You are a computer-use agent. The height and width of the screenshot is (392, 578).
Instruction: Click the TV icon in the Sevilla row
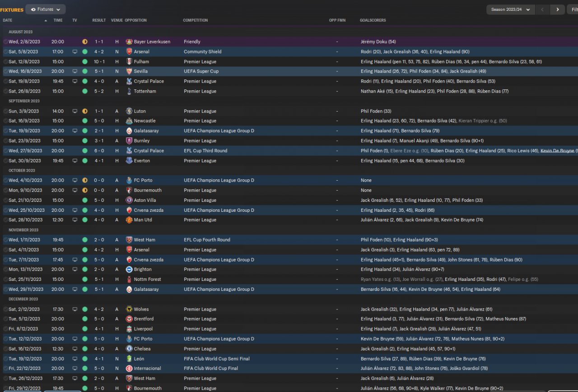(x=75, y=71)
